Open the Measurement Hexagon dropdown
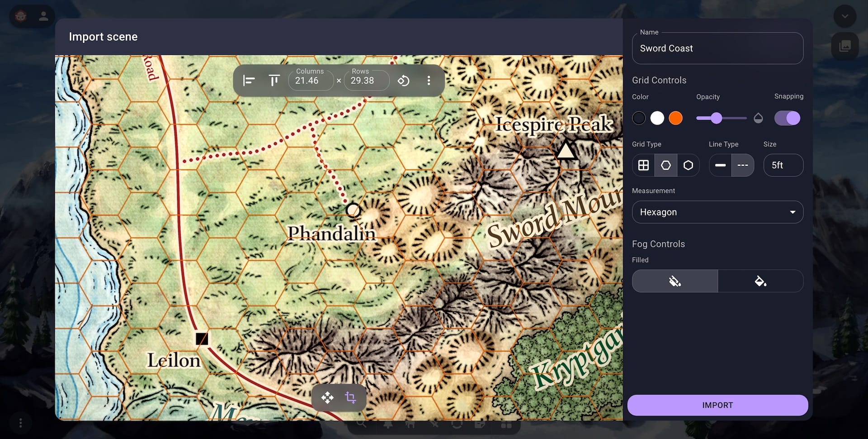This screenshot has height=439, width=868. pos(717,212)
